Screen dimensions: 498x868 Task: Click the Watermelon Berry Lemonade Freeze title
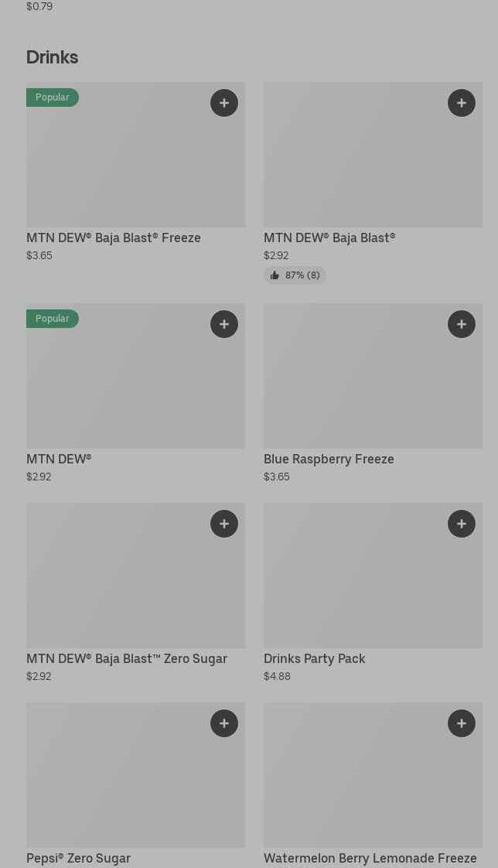(x=370, y=858)
